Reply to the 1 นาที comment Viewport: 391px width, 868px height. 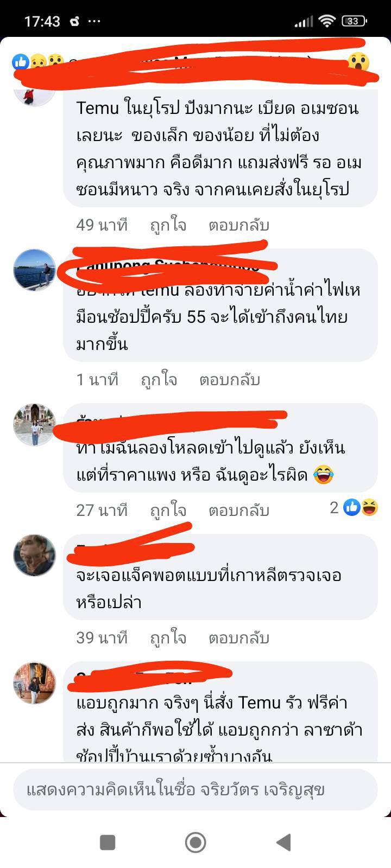point(230,379)
